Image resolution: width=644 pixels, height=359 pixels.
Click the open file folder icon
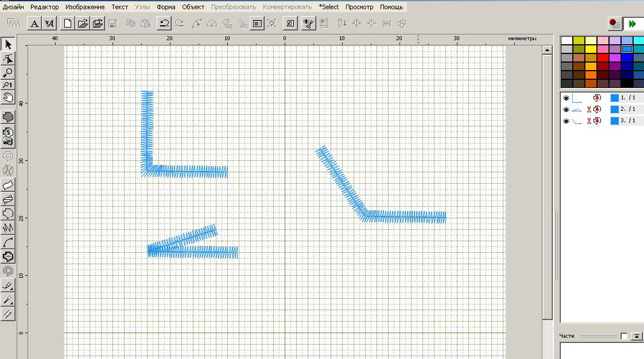(x=83, y=24)
